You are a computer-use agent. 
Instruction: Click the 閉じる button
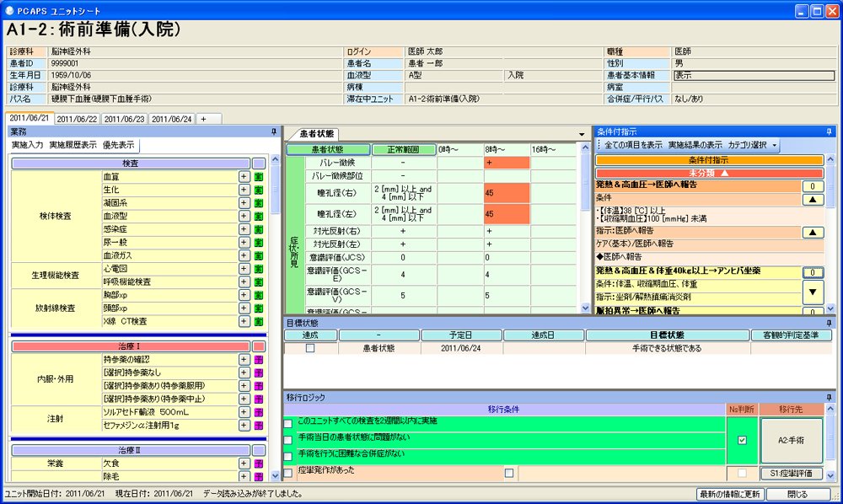797,494
